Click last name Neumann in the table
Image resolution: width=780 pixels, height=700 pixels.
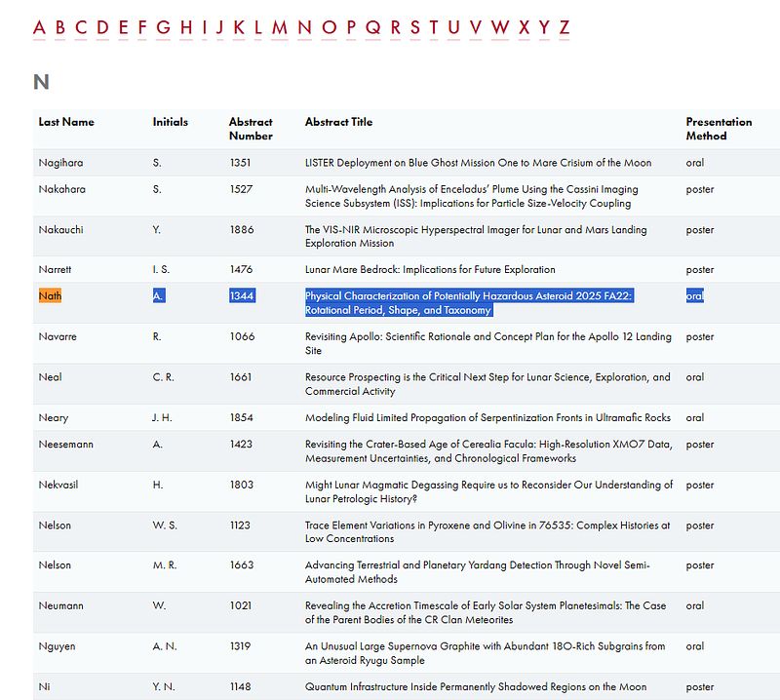(x=60, y=605)
